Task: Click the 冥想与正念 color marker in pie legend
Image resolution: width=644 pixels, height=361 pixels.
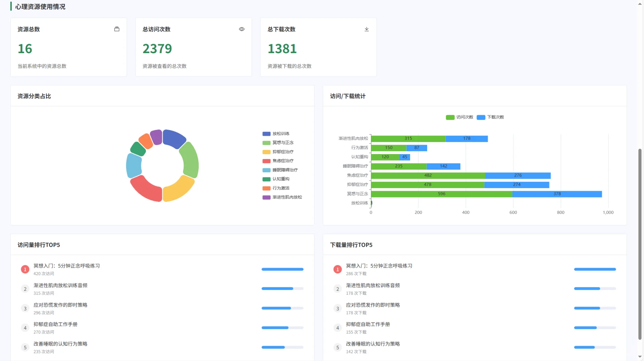Action: [x=266, y=142]
